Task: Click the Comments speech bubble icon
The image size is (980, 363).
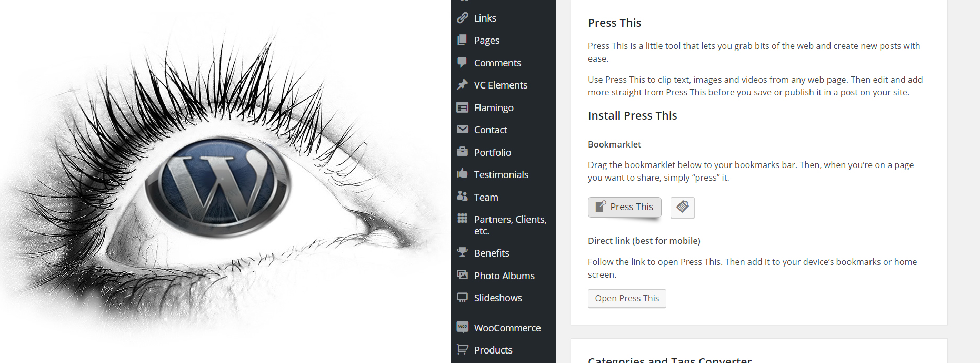Action: click(x=463, y=62)
